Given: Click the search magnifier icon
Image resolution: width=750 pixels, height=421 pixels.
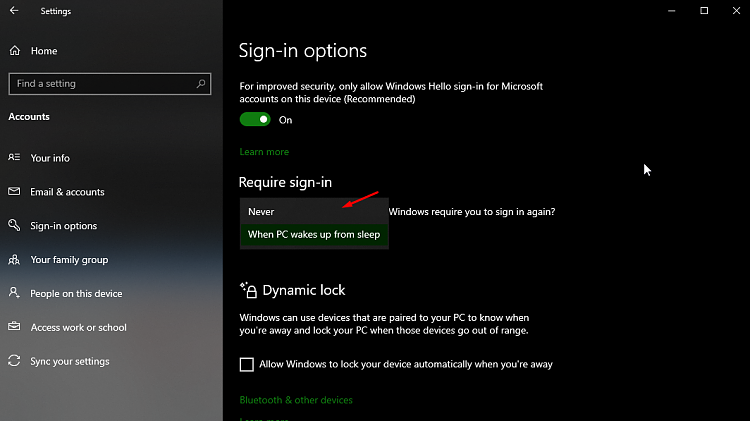Looking at the screenshot, I should coord(201,84).
